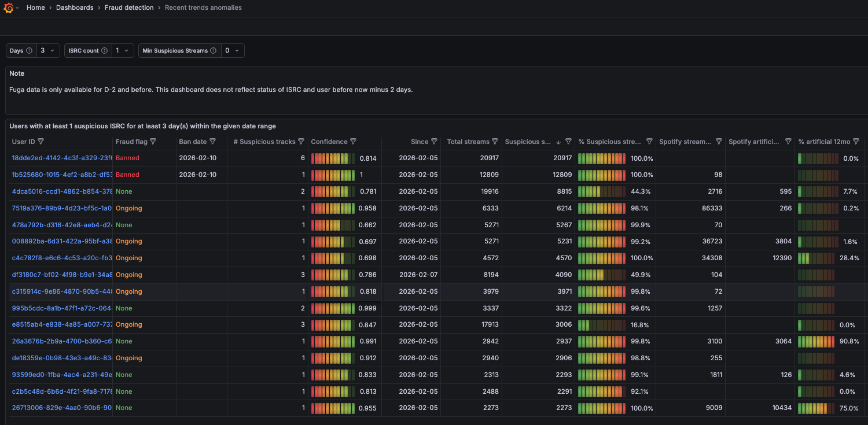Open user c315914c-9e86-4870-90b5 link
This screenshot has width=868, height=425.
click(62, 291)
